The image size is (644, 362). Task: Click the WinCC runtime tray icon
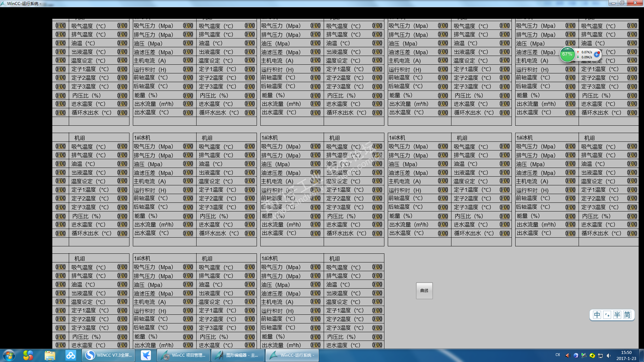(584, 355)
